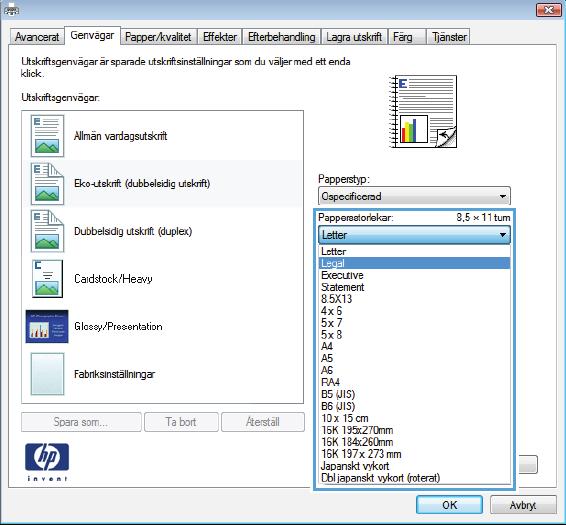Choose the Glossy/Presentation shortcut thumbnail
Viewport: 566px width, 525px height.
coord(47,326)
